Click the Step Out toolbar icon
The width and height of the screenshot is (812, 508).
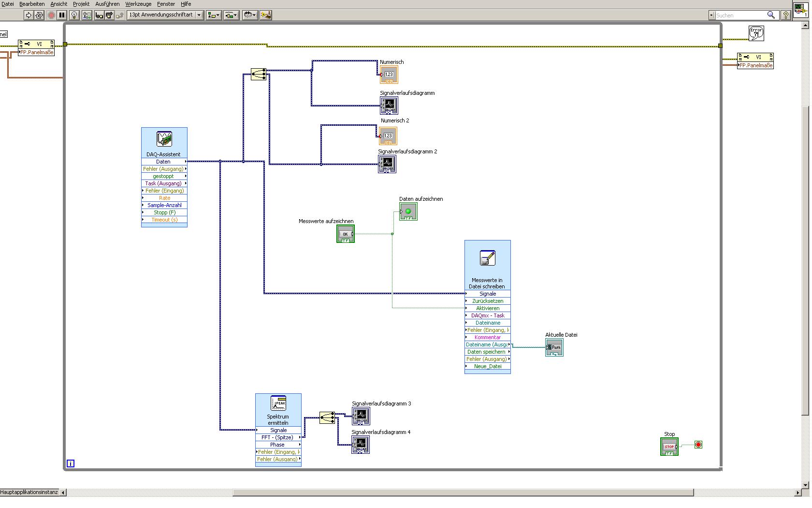click(x=119, y=15)
